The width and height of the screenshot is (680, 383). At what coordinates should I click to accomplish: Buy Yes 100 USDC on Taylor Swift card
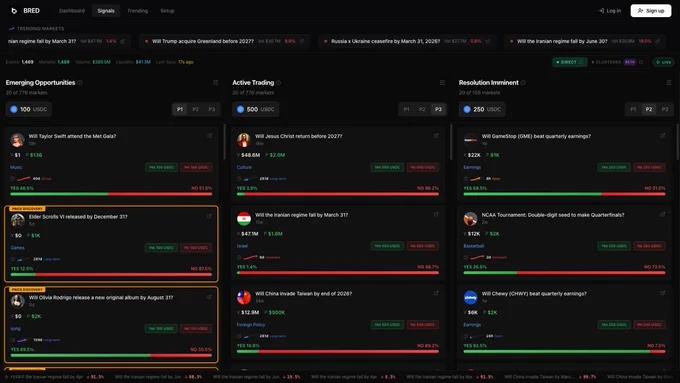pyautogui.click(x=161, y=167)
